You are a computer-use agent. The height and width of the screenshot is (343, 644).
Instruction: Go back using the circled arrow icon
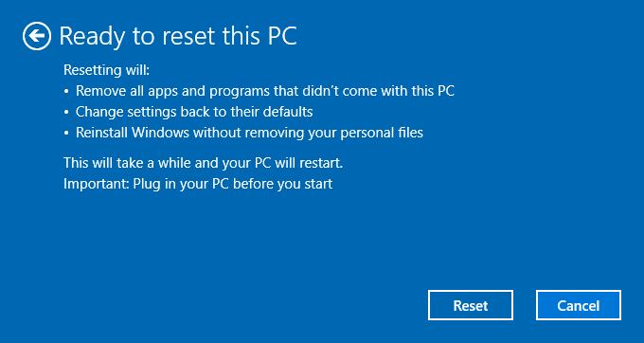click(x=37, y=36)
